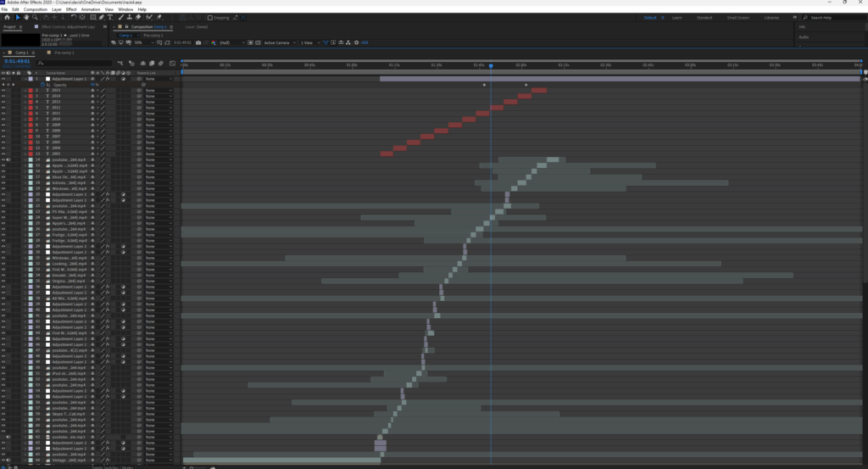The height and width of the screenshot is (469, 868).
Task: Enable the Snapping checkbox
Action: (x=210, y=18)
